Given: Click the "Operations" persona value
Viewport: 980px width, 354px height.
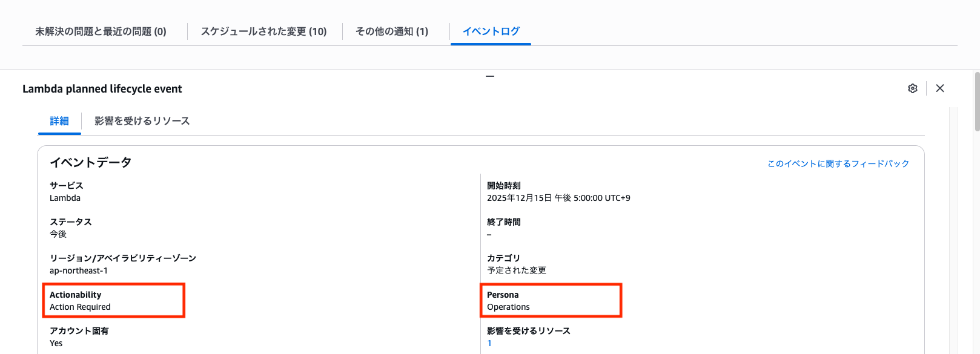Looking at the screenshot, I should tap(508, 307).
